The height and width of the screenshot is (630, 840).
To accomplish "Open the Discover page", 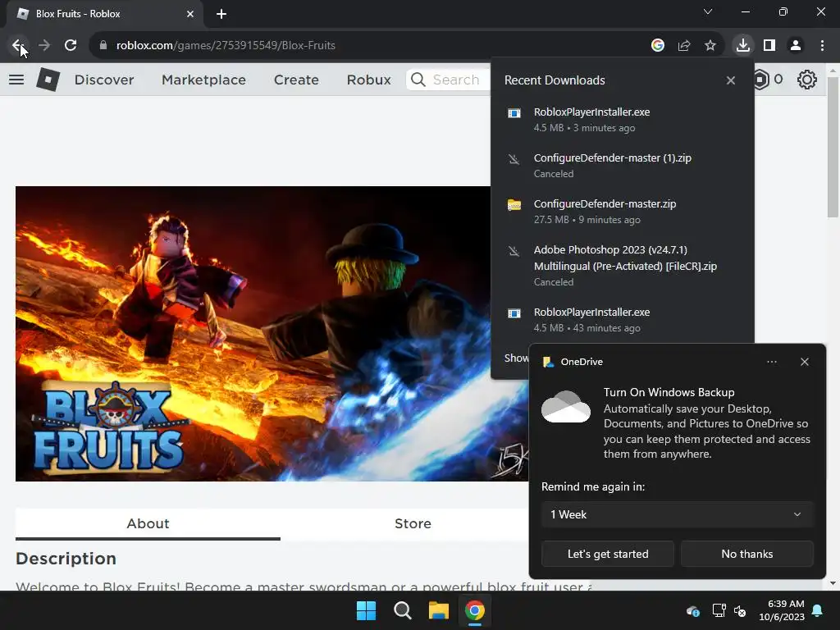I will tap(104, 80).
